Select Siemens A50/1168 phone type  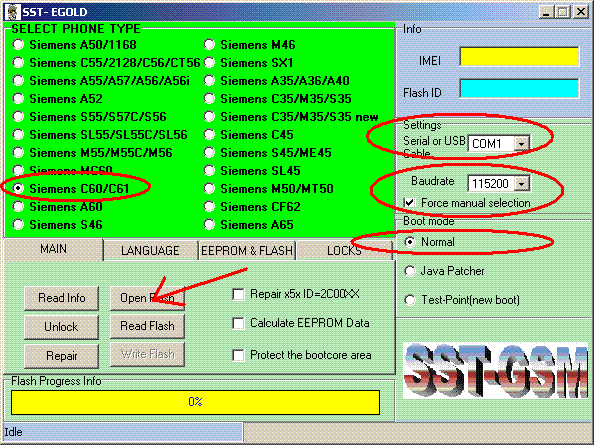tap(18, 45)
